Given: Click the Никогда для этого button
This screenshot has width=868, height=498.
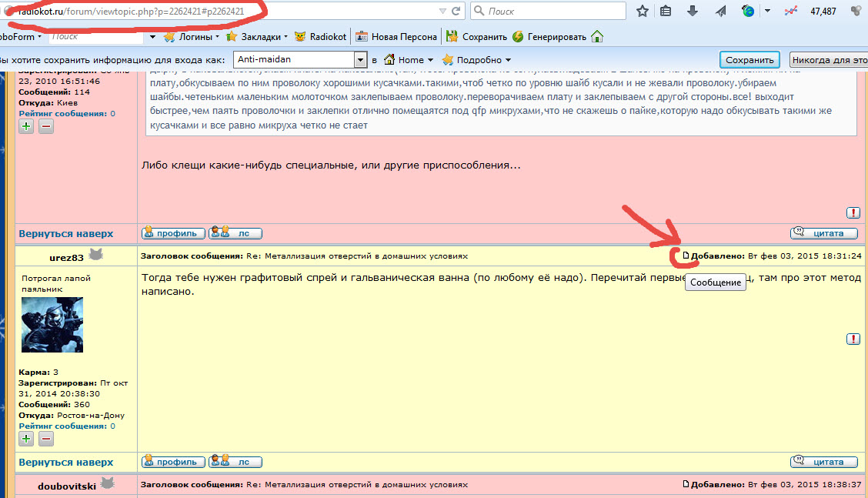Looking at the screenshot, I should point(829,60).
